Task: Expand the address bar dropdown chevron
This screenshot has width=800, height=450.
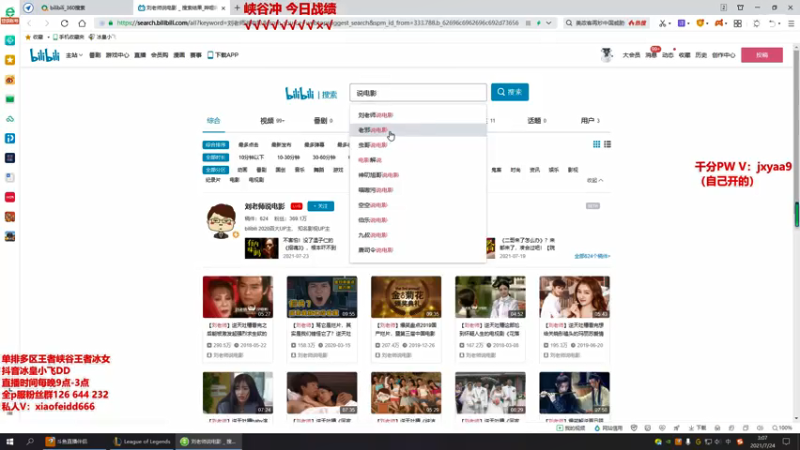Action: coord(549,23)
